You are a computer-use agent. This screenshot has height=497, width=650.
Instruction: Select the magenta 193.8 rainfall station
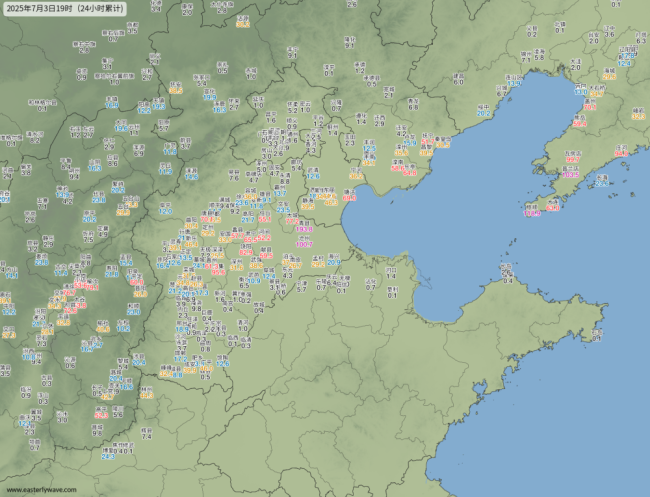click(x=304, y=229)
